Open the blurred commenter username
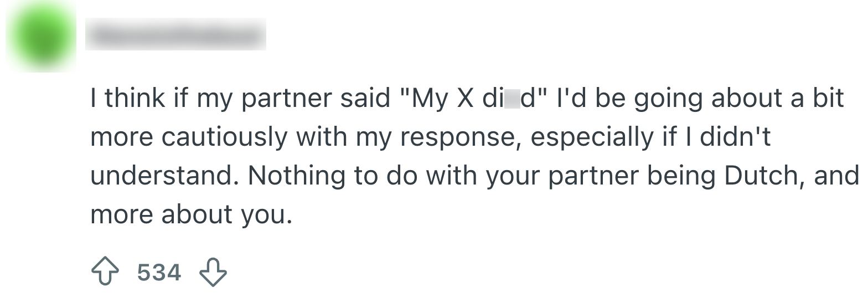868x297 pixels. (175, 35)
